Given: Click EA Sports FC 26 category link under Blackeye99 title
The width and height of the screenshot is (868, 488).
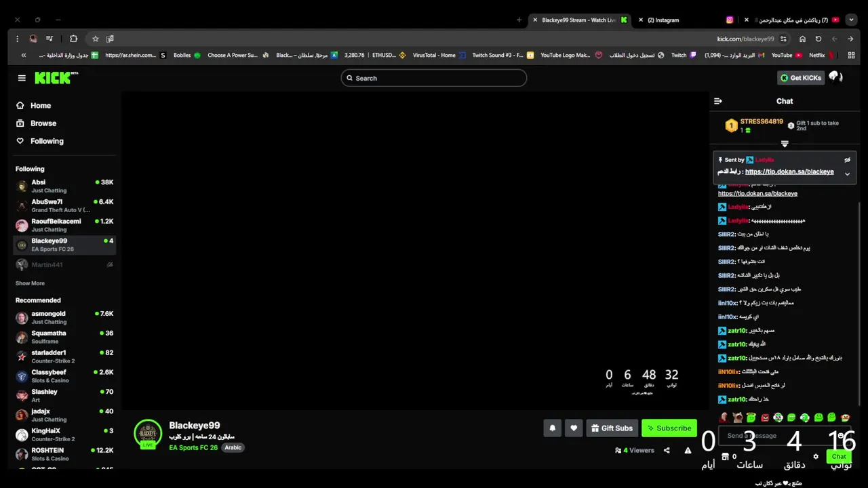Looking at the screenshot, I should (x=193, y=447).
